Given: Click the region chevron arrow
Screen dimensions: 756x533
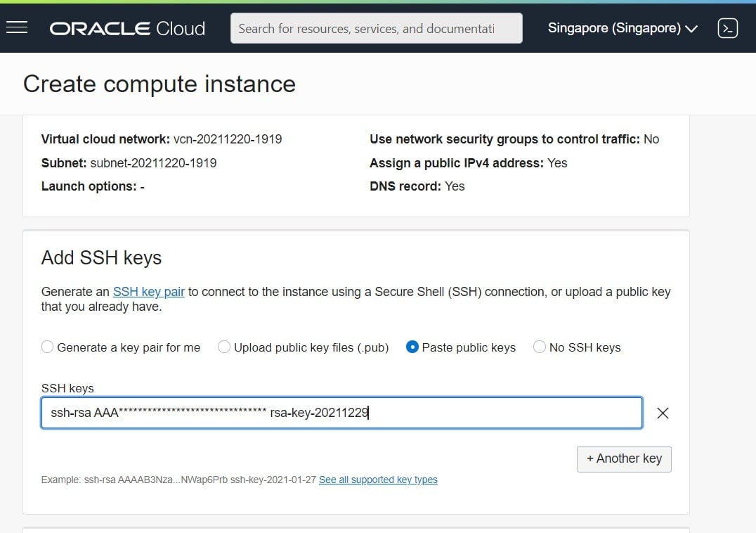Looking at the screenshot, I should tap(691, 29).
